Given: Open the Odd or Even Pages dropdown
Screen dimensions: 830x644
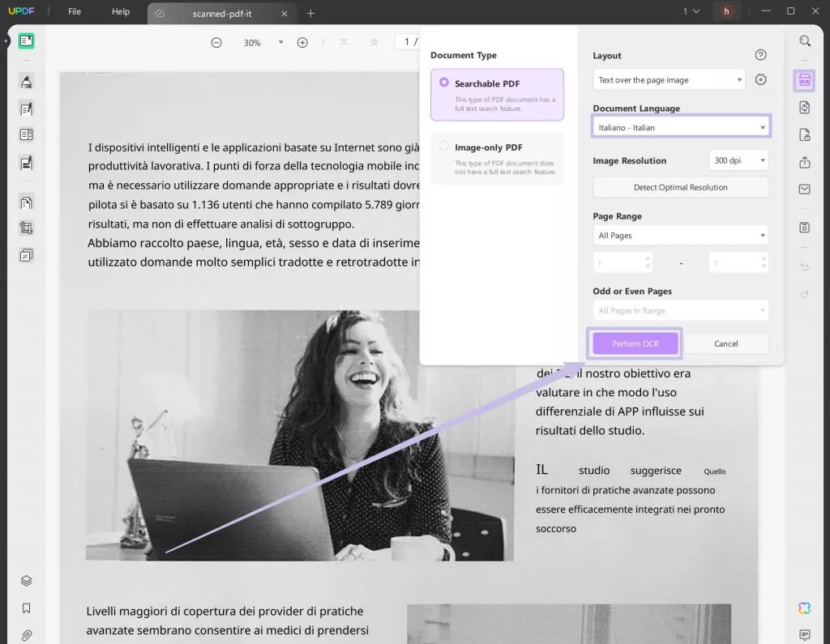Looking at the screenshot, I should pyautogui.click(x=681, y=310).
